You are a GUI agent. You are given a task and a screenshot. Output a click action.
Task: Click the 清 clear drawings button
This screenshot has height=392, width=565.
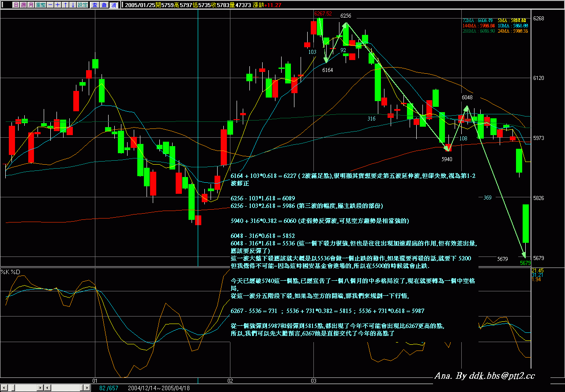113,5
